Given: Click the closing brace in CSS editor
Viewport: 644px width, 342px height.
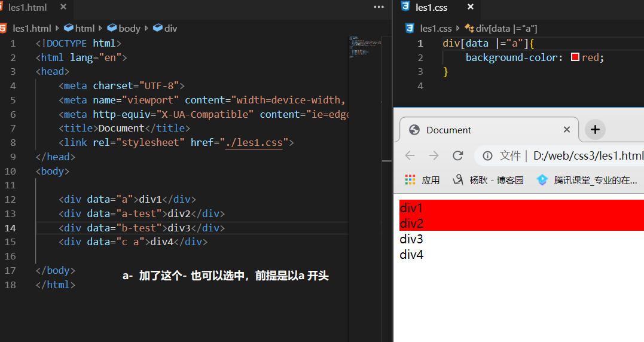Looking at the screenshot, I should pyautogui.click(x=445, y=72).
